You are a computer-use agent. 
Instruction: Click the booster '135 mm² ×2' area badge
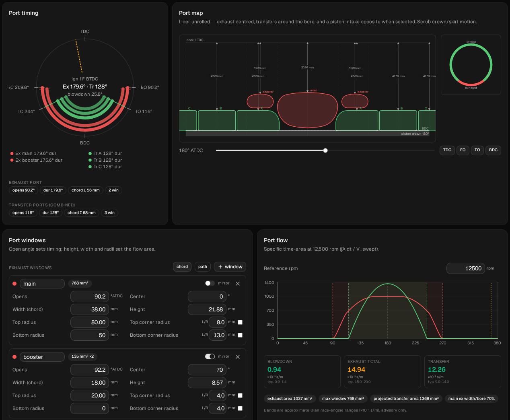(x=82, y=356)
